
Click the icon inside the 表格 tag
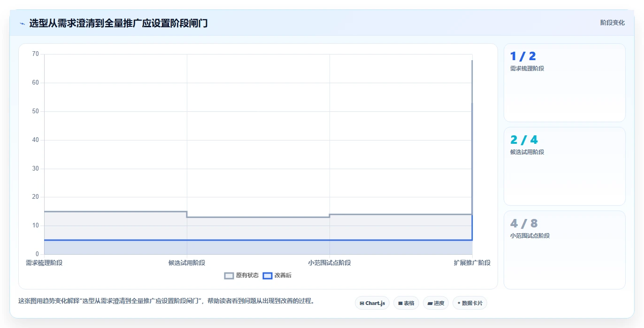[x=400, y=304]
